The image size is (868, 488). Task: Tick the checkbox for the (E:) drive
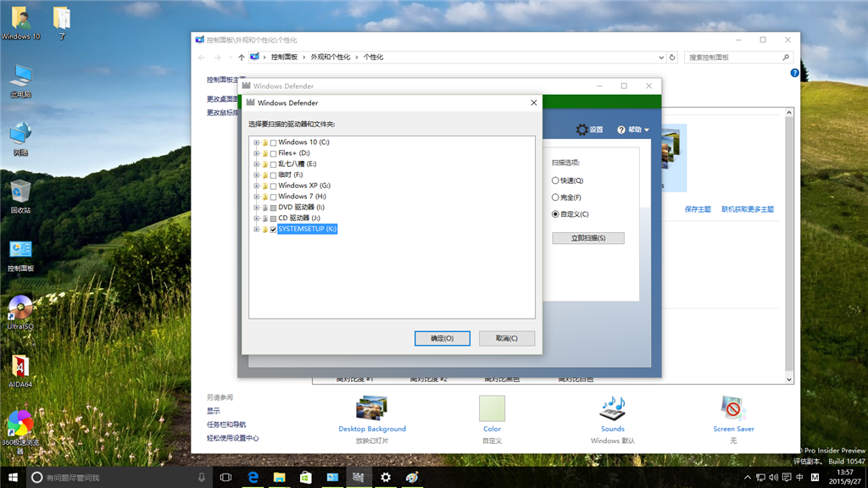[273, 164]
